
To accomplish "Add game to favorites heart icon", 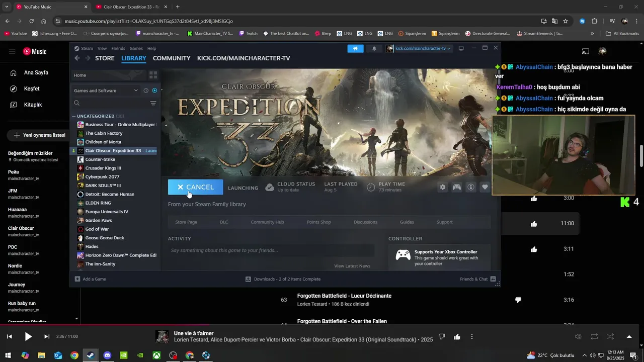I will click(x=485, y=187).
